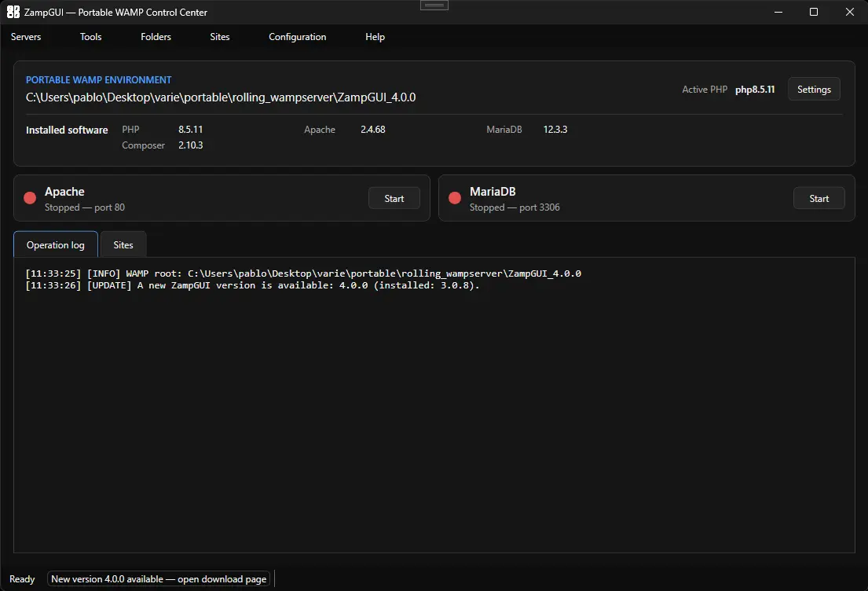The width and height of the screenshot is (868, 591).
Task: Switch to the Sites tab below servers
Action: click(x=123, y=244)
